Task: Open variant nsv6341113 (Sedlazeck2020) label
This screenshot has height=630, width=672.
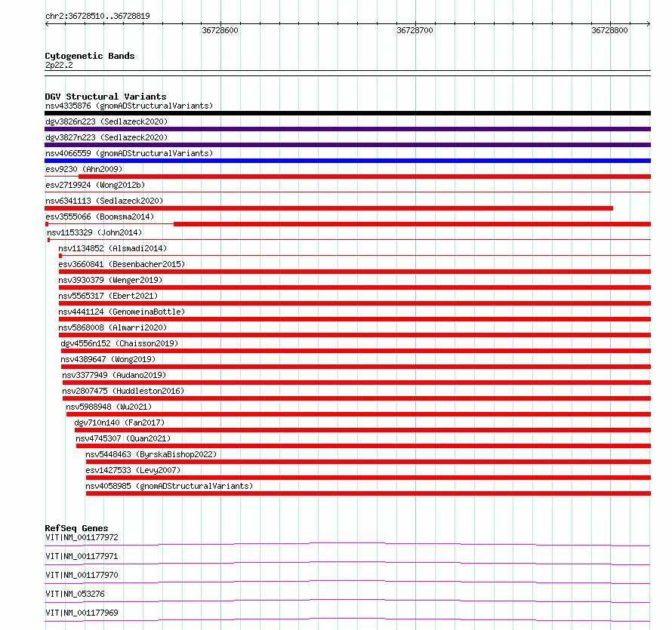Action: click(x=104, y=201)
